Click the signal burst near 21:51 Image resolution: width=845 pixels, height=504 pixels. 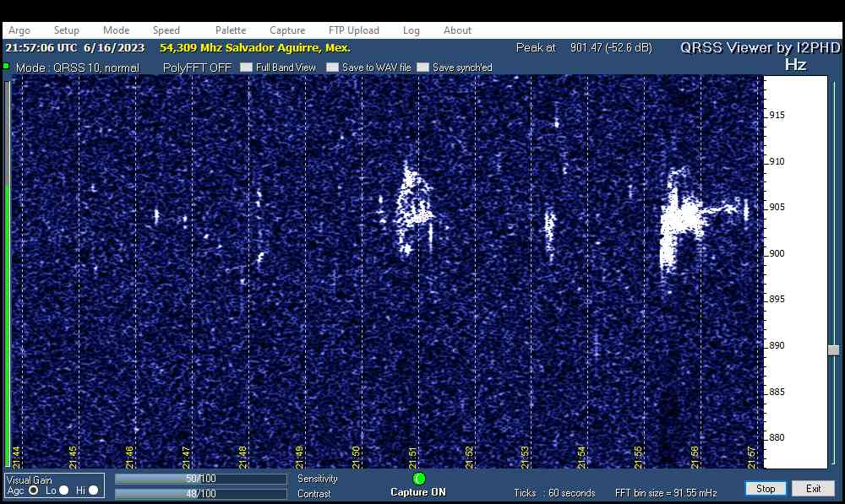(x=412, y=210)
